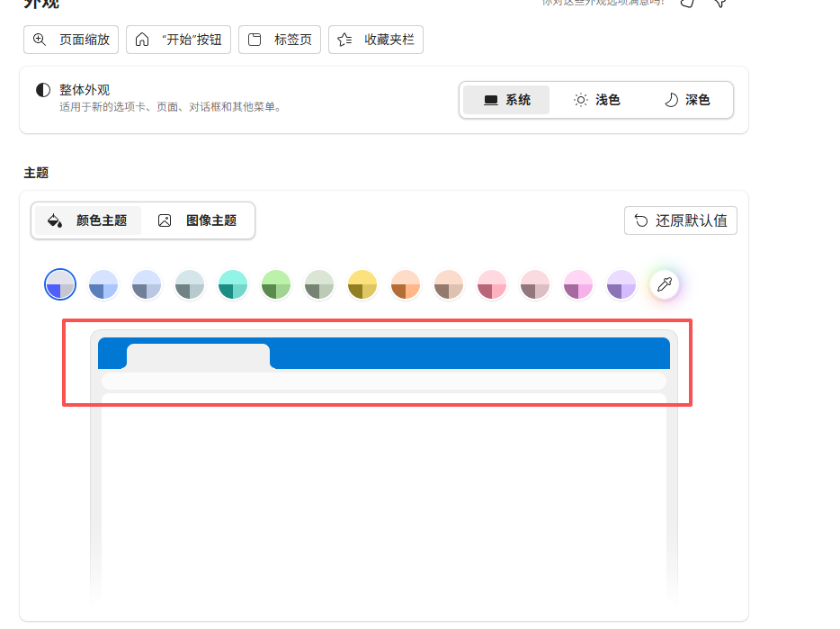Click the page icon beside 标签页

pos(255,40)
